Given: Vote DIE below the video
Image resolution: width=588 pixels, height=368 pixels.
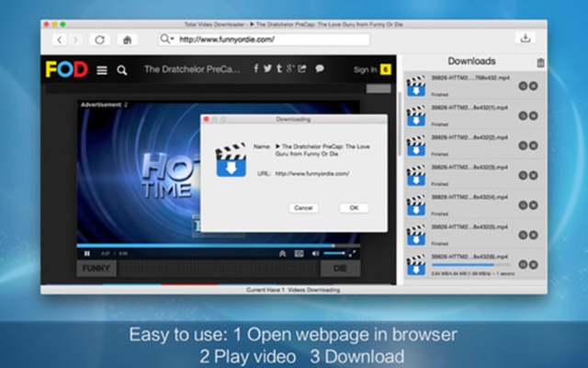Looking at the screenshot, I should pyautogui.click(x=340, y=269).
